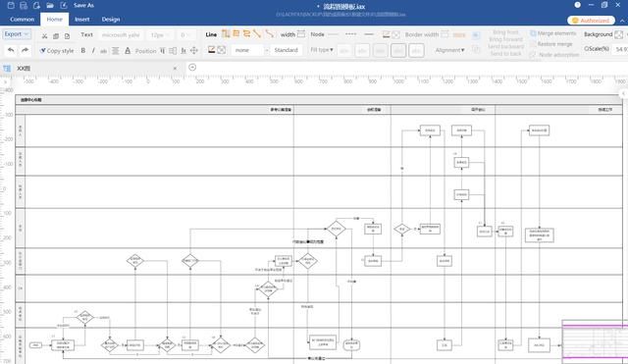628x364 pixels.
Task: Click the redo arrow icon
Action: pyautogui.click(x=25, y=50)
